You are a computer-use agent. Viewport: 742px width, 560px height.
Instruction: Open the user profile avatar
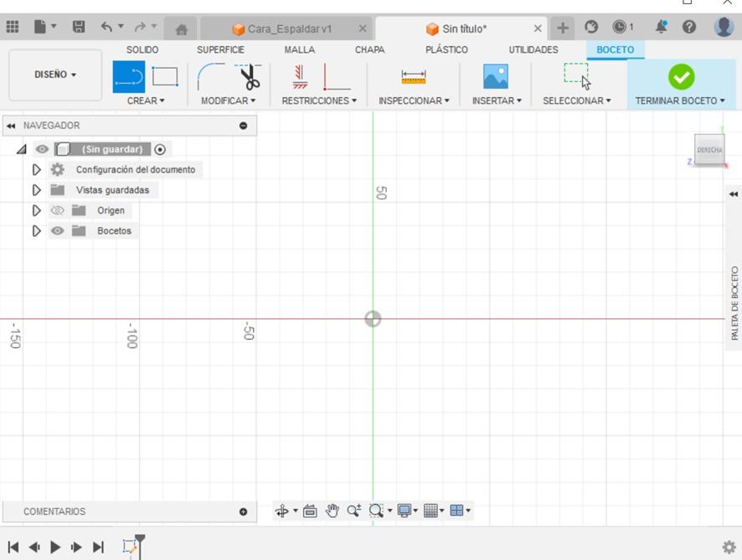724,27
